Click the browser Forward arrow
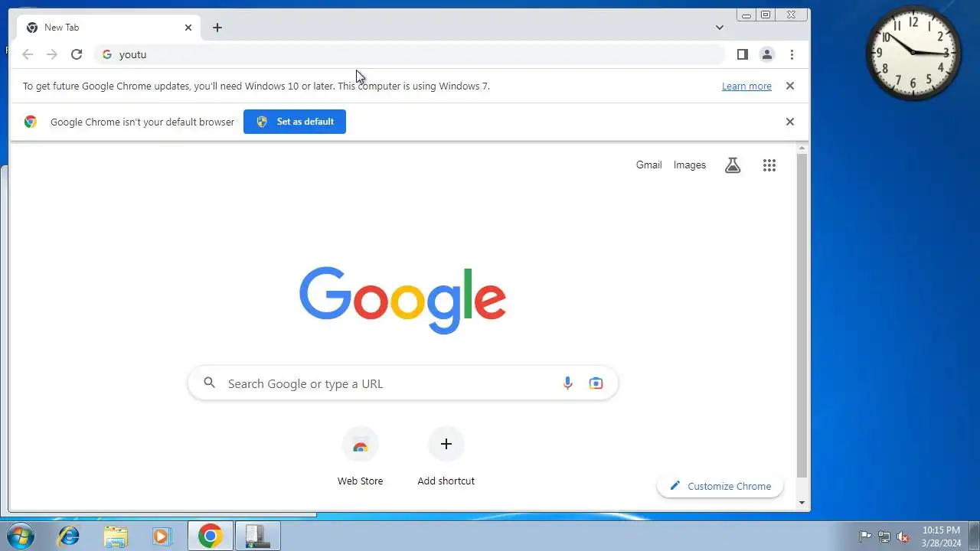 [x=52, y=54]
